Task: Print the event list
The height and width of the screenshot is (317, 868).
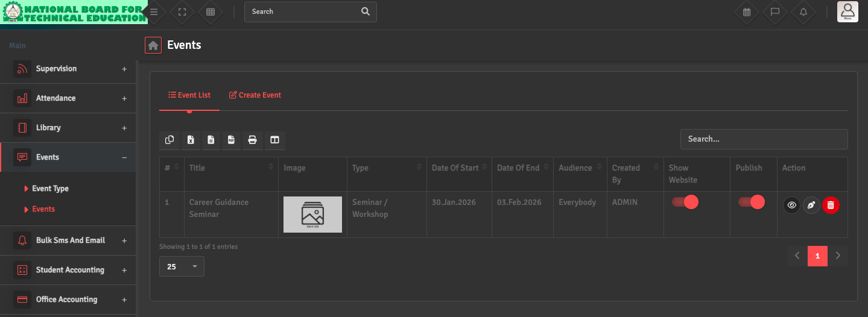Action: pos(252,140)
